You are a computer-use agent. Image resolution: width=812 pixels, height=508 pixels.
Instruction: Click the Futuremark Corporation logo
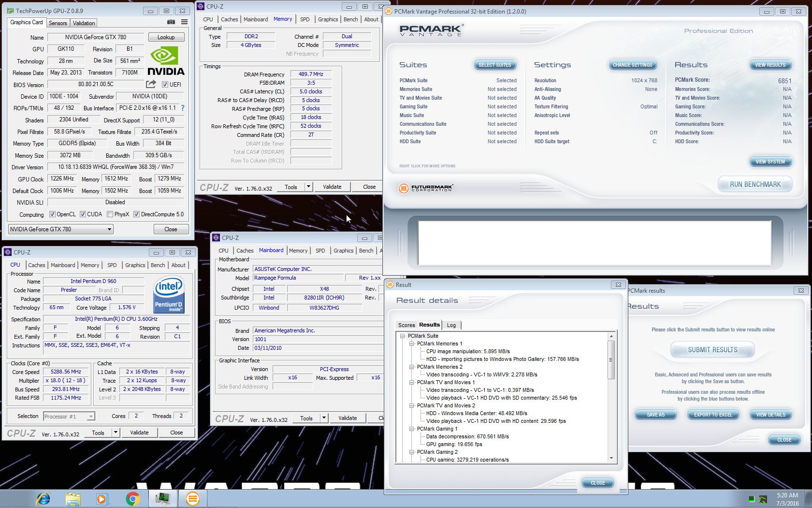pos(426,188)
